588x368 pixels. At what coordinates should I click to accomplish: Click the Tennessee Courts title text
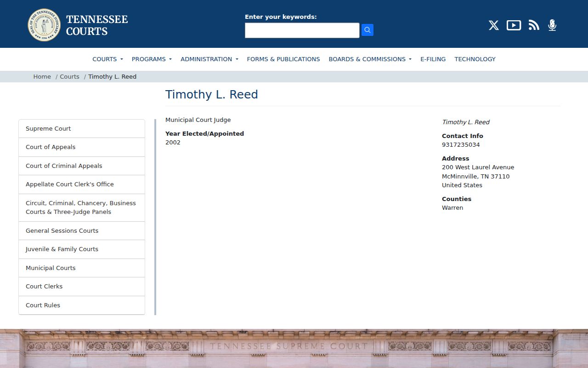[97, 25]
